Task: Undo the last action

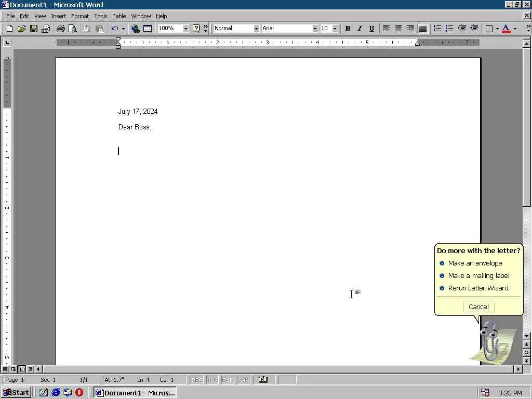Action: click(115, 29)
